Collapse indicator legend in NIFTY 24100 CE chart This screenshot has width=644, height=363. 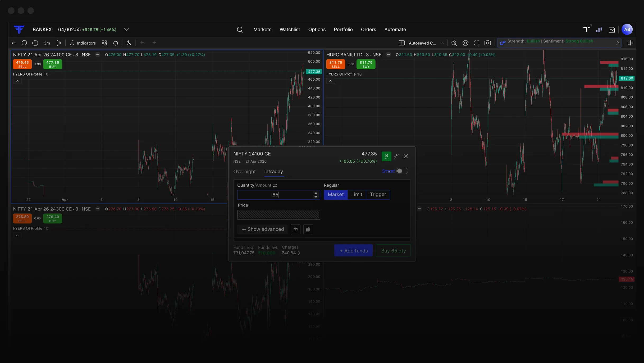tap(17, 81)
